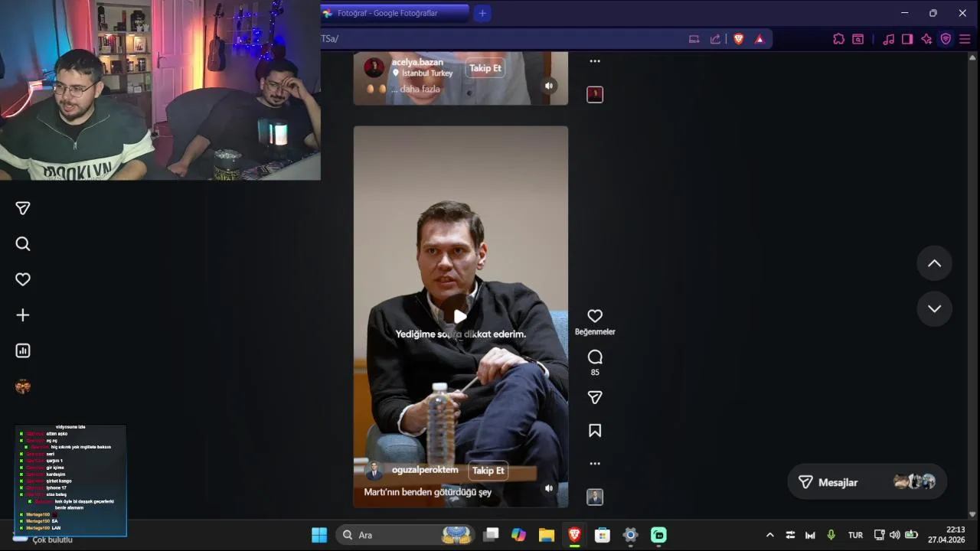
Task: Open Brave VPN shield icon in toolbar
Action: click(x=946, y=39)
